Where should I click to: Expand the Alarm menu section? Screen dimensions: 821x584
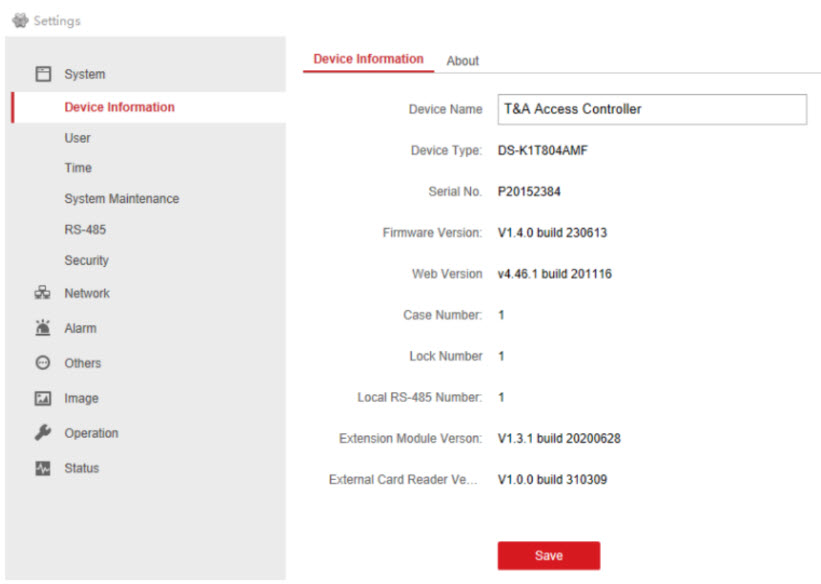pos(80,328)
